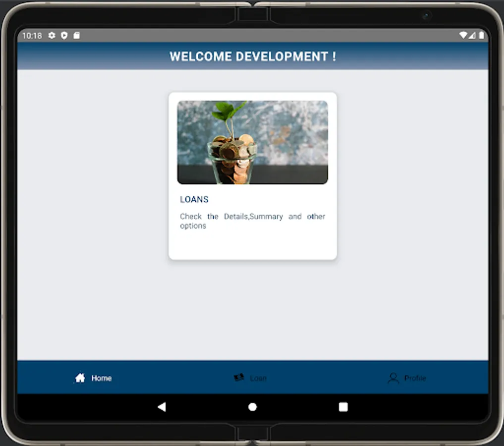
Task: Click the LOANS title link
Action: tap(194, 200)
